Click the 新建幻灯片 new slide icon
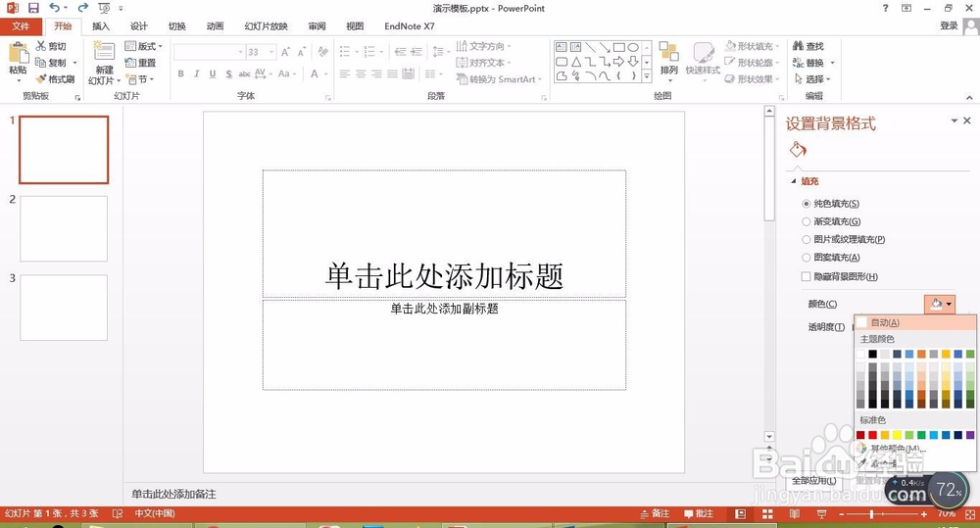980x528 pixels. [x=104, y=52]
